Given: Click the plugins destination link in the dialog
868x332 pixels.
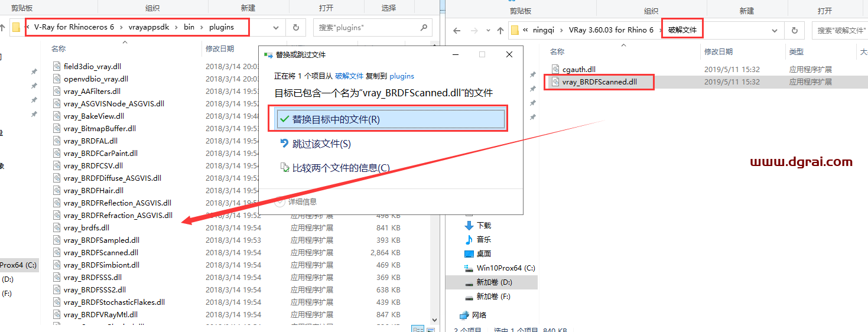Looking at the screenshot, I should [x=401, y=76].
